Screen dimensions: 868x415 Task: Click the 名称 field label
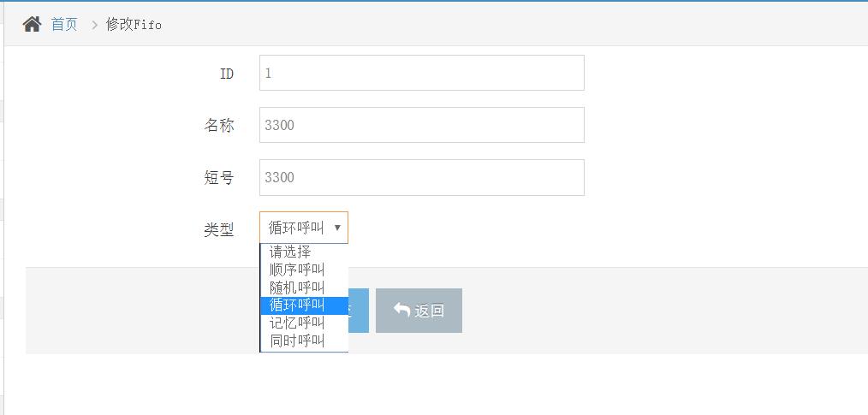218,125
